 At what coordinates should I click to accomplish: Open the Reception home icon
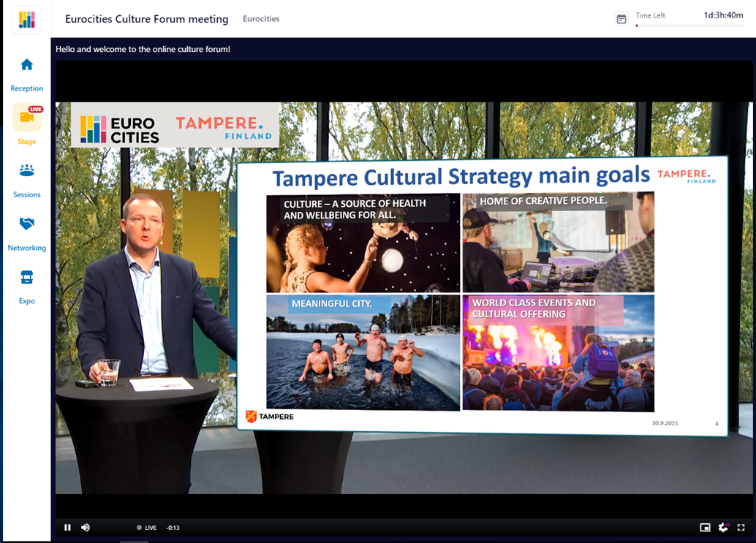[27, 65]
